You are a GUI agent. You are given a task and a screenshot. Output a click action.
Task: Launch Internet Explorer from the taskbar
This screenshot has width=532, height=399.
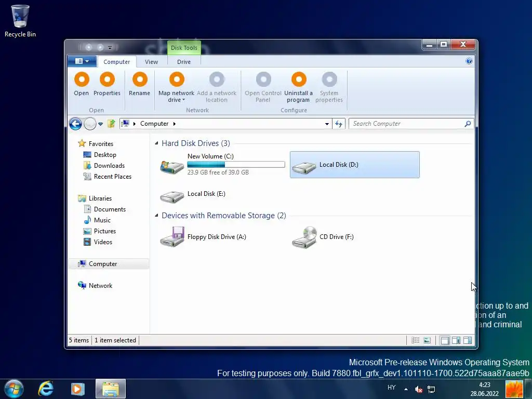pyautogui.click(x=46, y=389)
